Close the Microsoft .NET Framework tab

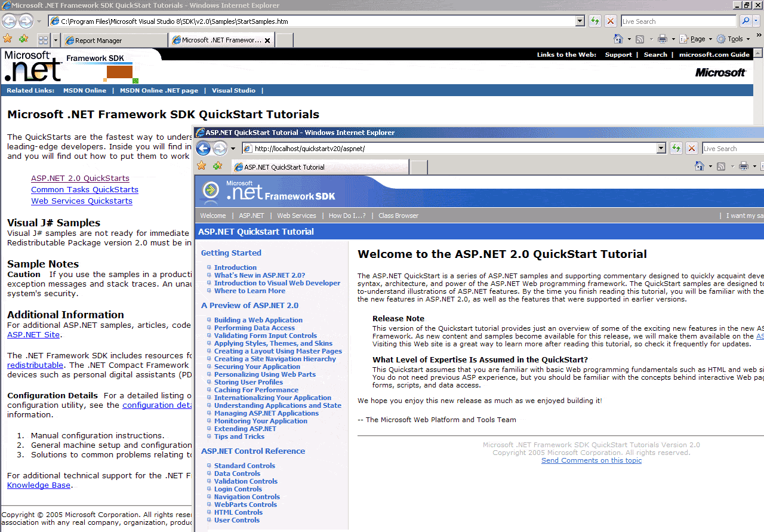(x=267, y=41)
